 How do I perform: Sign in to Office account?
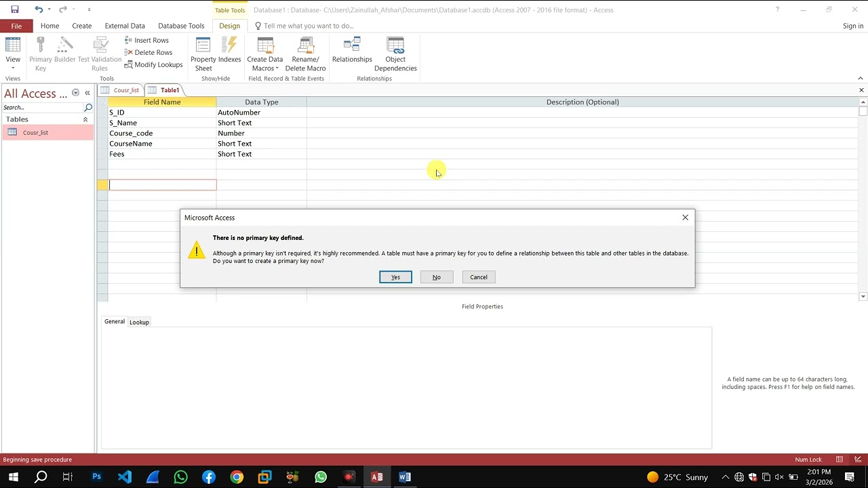[x=853, y=26]
